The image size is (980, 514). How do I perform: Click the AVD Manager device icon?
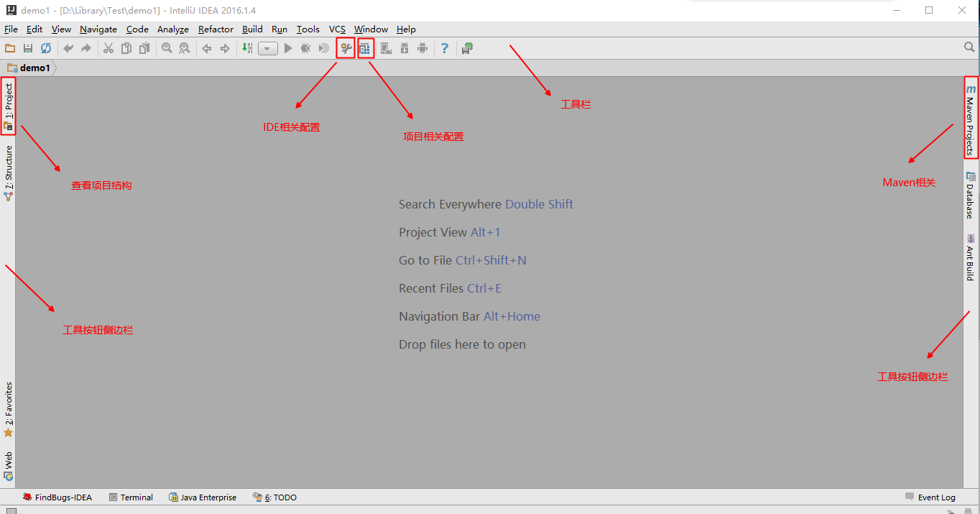[x=386, y=48]
